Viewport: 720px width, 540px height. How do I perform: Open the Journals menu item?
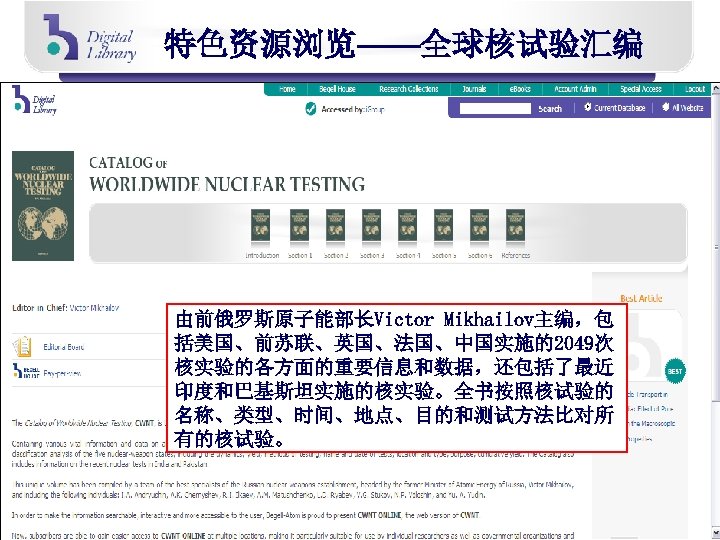(474, 89)
